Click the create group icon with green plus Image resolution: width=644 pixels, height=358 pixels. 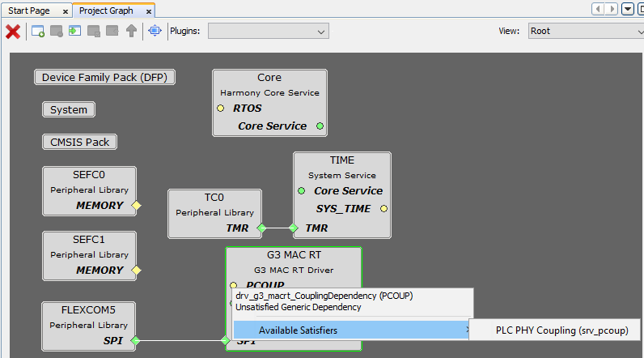(38, 32)
